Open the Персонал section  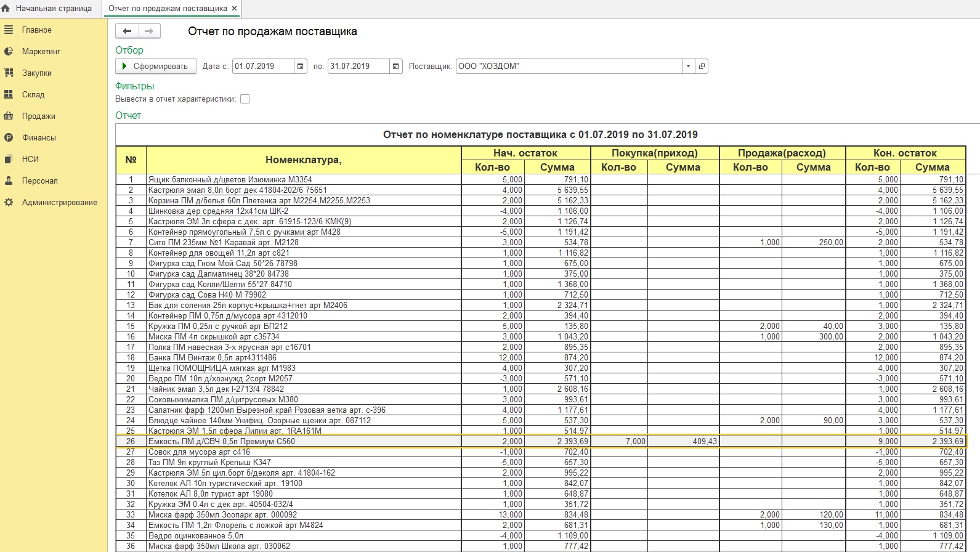[40, 181]
